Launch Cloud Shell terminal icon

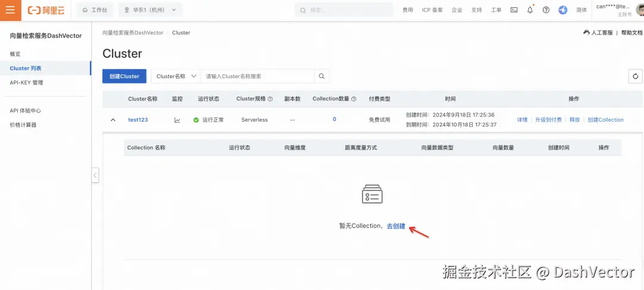point(514,10)
